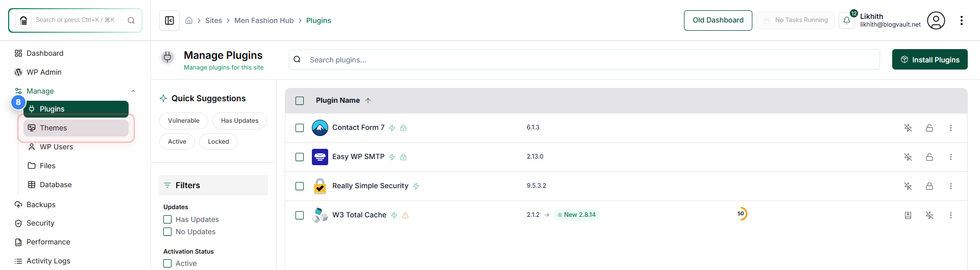Tick the select-all plugins checkbox

pos(300,101)
